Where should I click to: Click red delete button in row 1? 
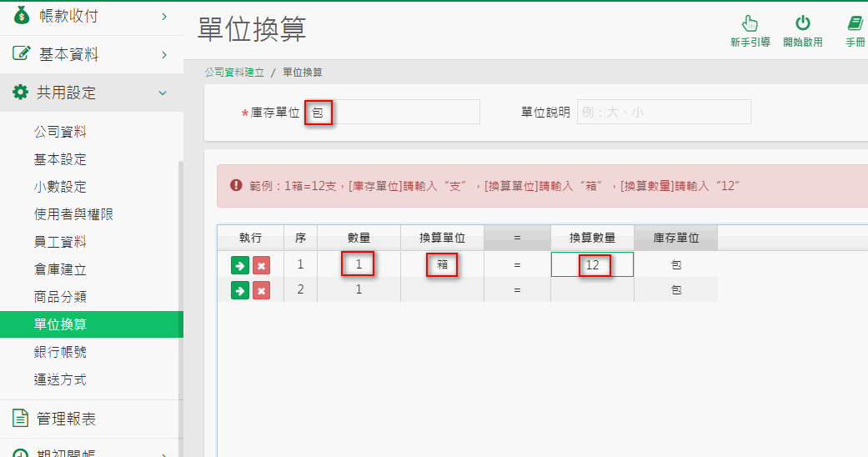(x=261, y=265)
